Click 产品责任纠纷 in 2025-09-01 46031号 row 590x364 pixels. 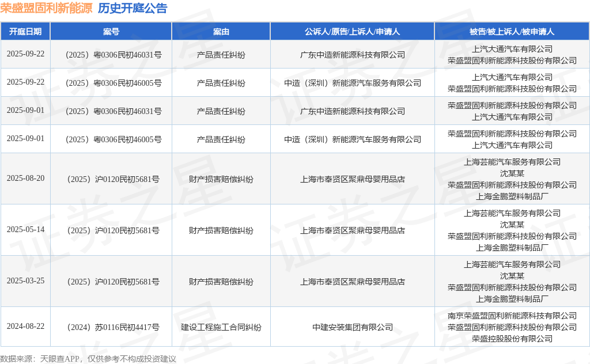coord(221,111)
